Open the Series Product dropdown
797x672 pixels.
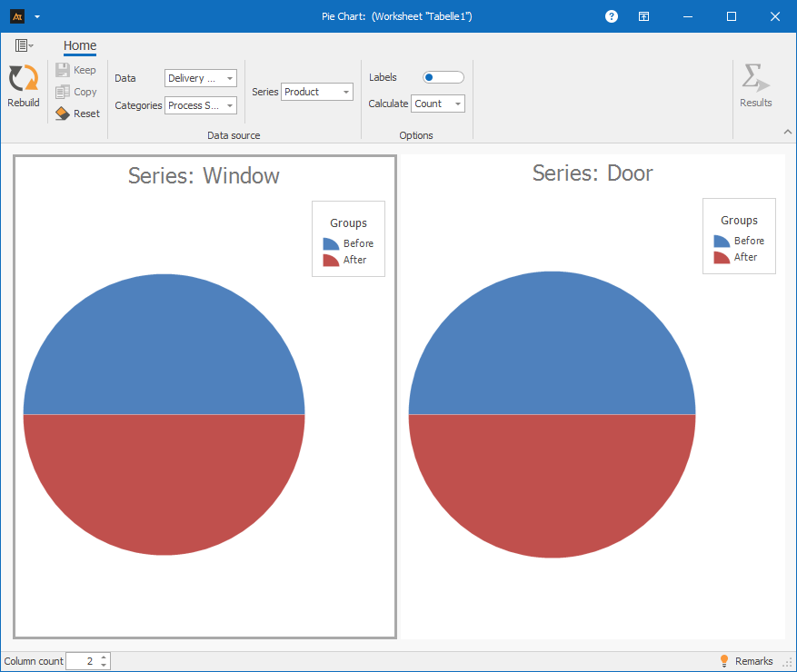tap(346, 92)
